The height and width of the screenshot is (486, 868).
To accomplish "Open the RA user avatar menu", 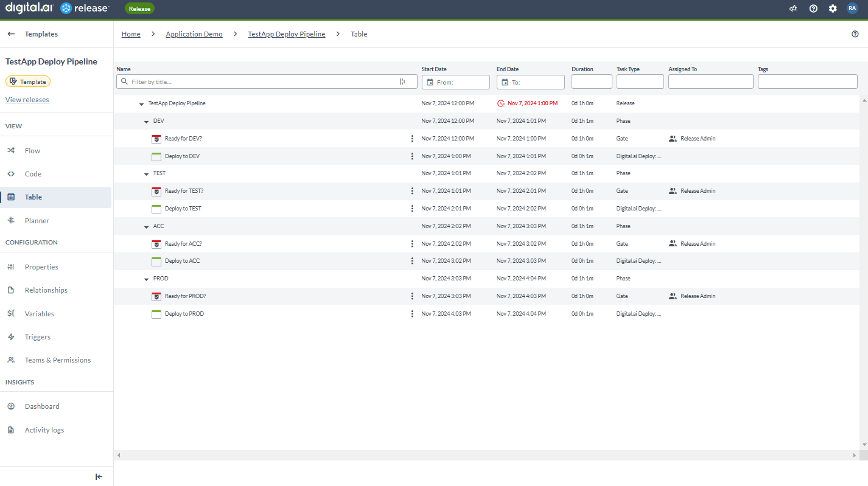I will point(852,9).
